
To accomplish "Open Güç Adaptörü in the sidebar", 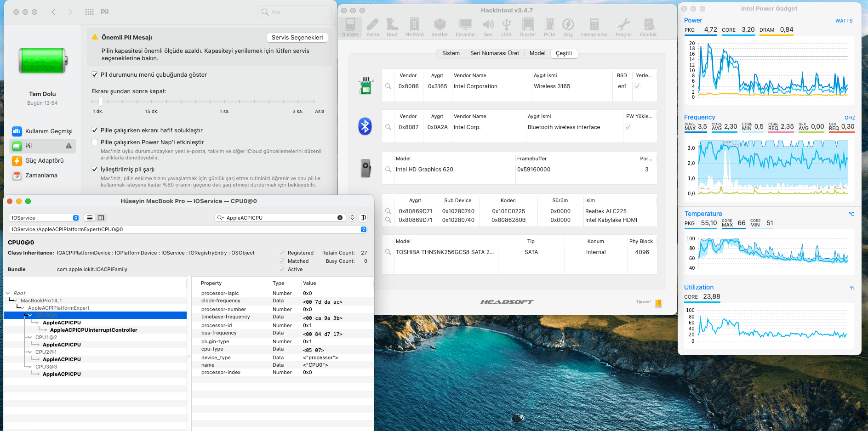I will click(x=44, y=161).
